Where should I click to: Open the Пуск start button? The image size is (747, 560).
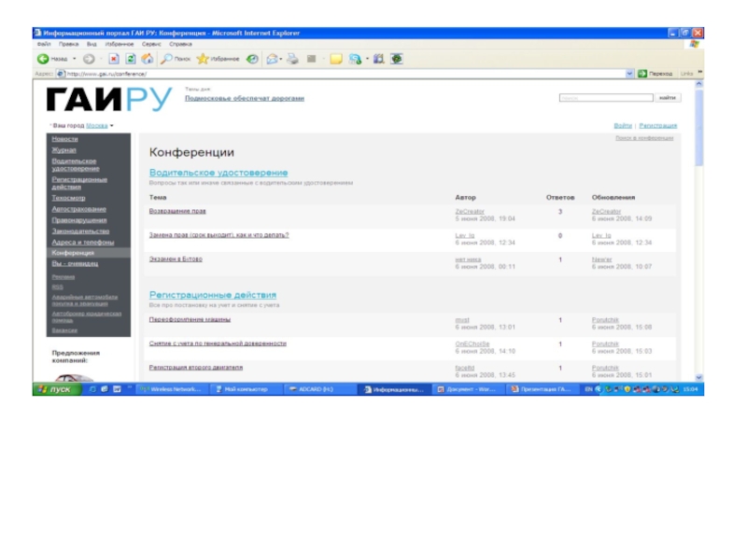point(56,389)
